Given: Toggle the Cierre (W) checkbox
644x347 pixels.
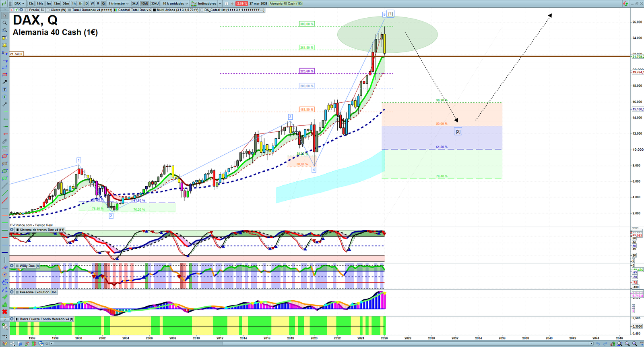Looking at the screenshot, I should point(48,10).
